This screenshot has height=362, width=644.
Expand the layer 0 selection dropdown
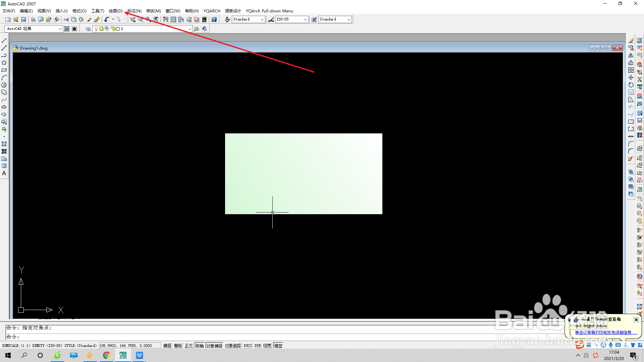pos(190,29)
